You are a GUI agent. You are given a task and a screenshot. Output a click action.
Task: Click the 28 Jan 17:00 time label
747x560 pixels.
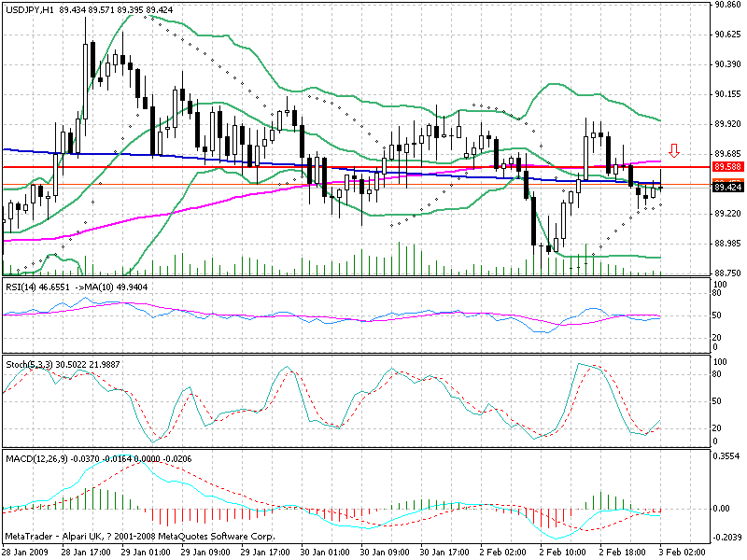tap(86, 552)
